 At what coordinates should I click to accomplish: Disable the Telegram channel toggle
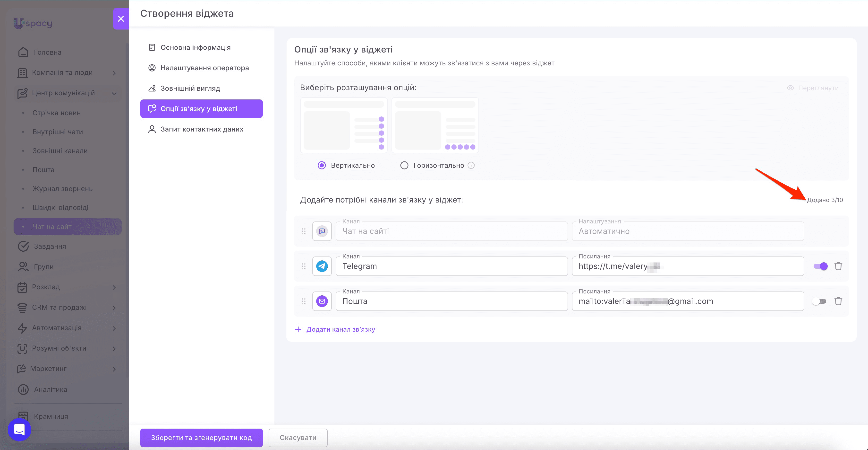tap(820, 266)
